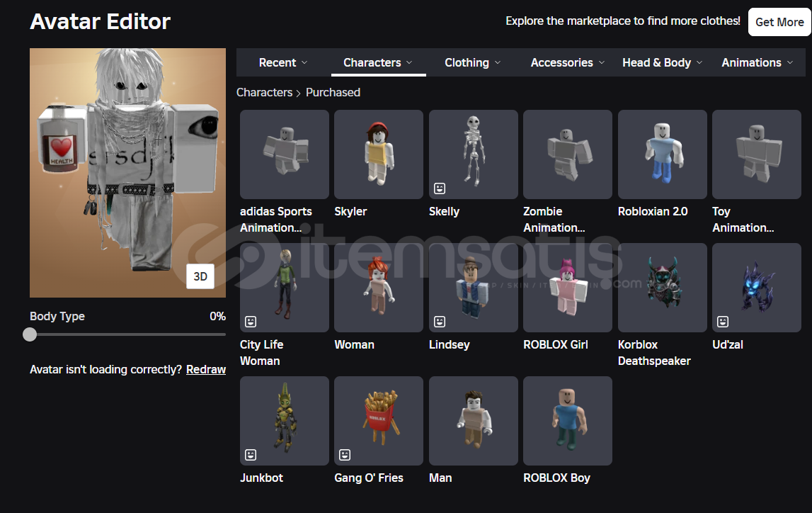Screen dimensions: 812x513
Task: Click the Body Type 0% value
Action: click(217, 316)
